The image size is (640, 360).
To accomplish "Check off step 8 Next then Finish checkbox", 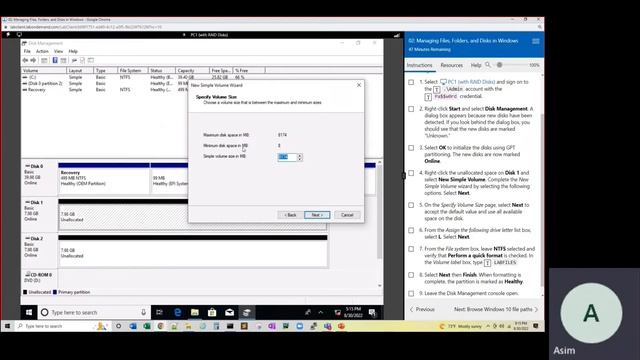I will (x=411, y=275).
